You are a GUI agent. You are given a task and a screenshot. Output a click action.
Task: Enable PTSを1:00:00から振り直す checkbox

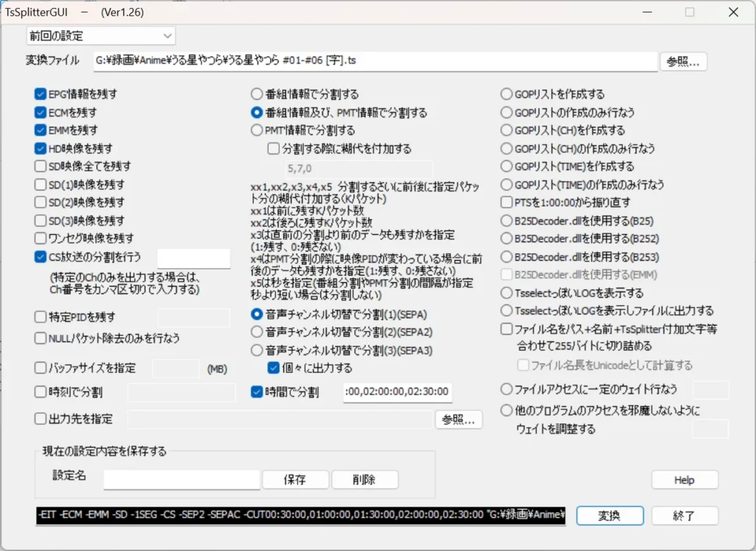[x=506, y=202]
